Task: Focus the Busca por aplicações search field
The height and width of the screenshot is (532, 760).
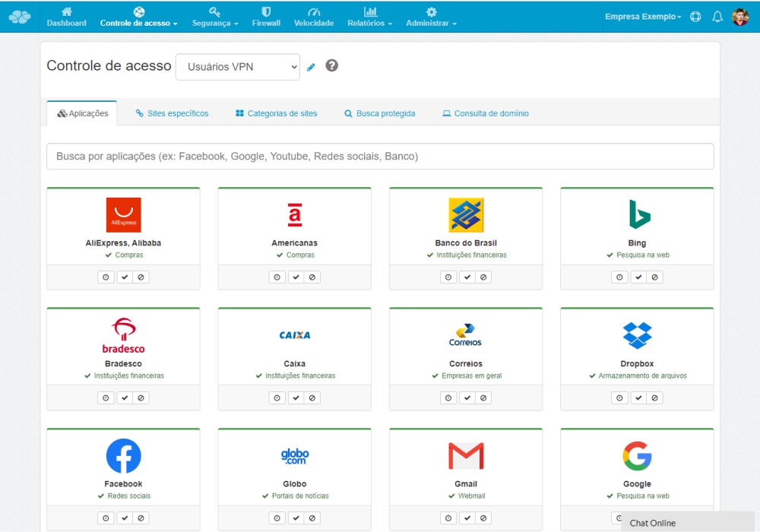Action: 380,156
